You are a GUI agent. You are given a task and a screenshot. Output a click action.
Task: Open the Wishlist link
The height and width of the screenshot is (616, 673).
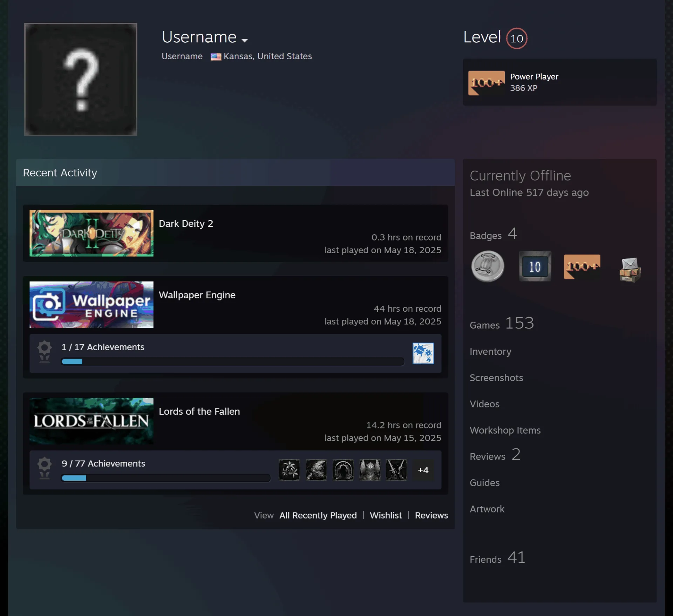point(386,515)
